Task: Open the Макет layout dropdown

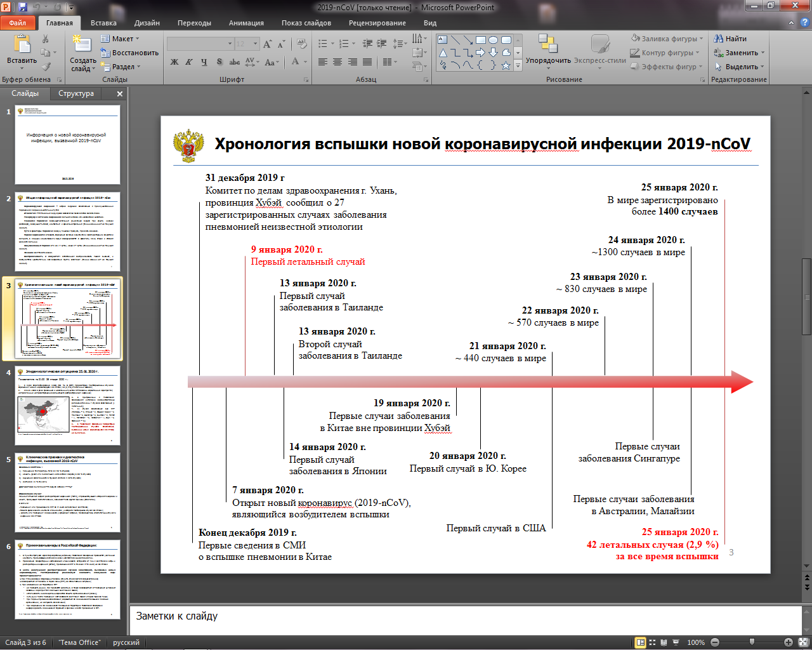Action: pos(120,39)
